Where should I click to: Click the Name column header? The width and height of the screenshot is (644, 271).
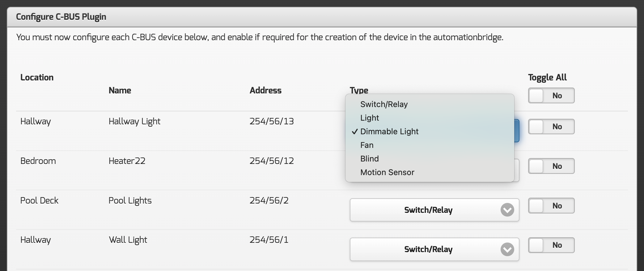click(x=120, y=90)
